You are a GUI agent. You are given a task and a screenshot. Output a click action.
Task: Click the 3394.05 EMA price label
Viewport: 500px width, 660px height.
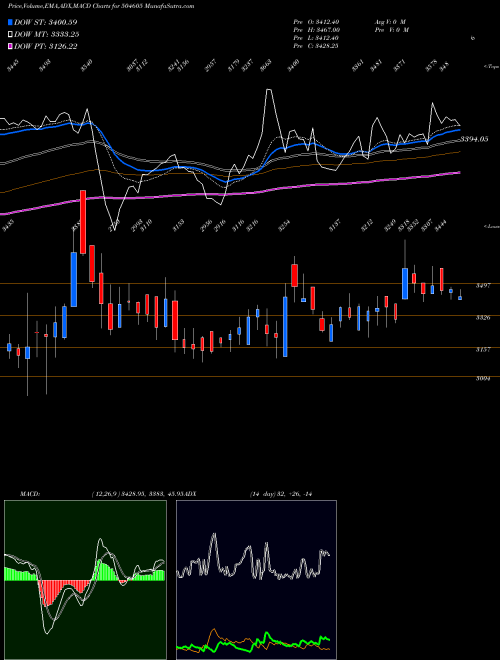click(x=474, y=139)
